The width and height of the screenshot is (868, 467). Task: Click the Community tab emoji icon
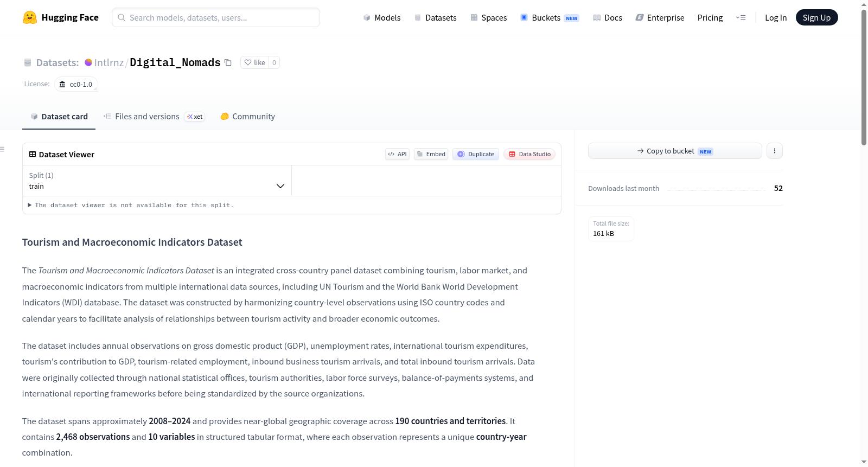pyautogui.click(x=225, y=116)
